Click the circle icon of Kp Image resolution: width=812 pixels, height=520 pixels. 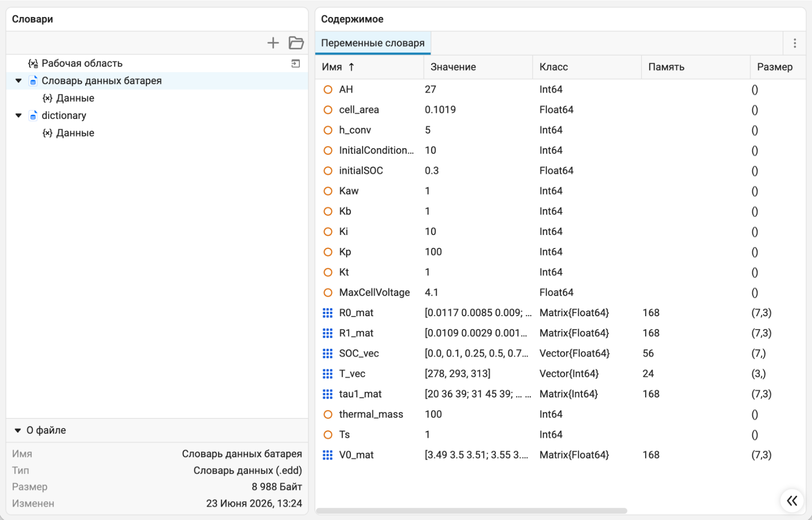click(x=328, y=252)
